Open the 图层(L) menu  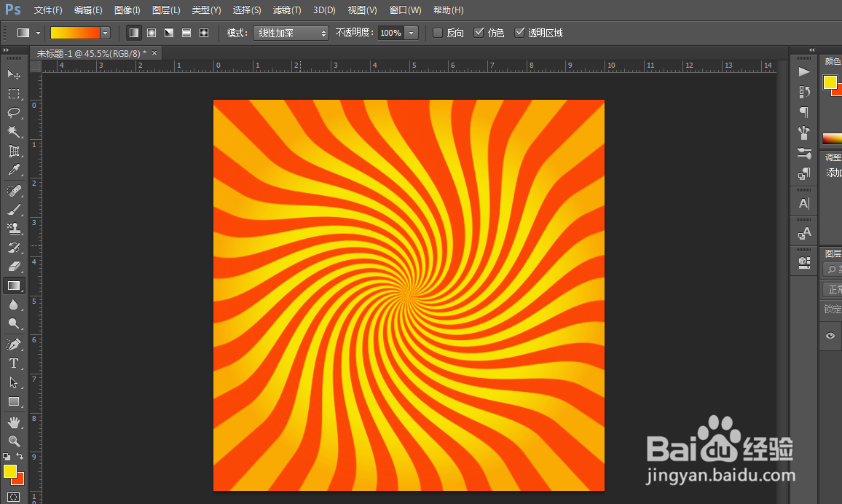pos(166,10)
